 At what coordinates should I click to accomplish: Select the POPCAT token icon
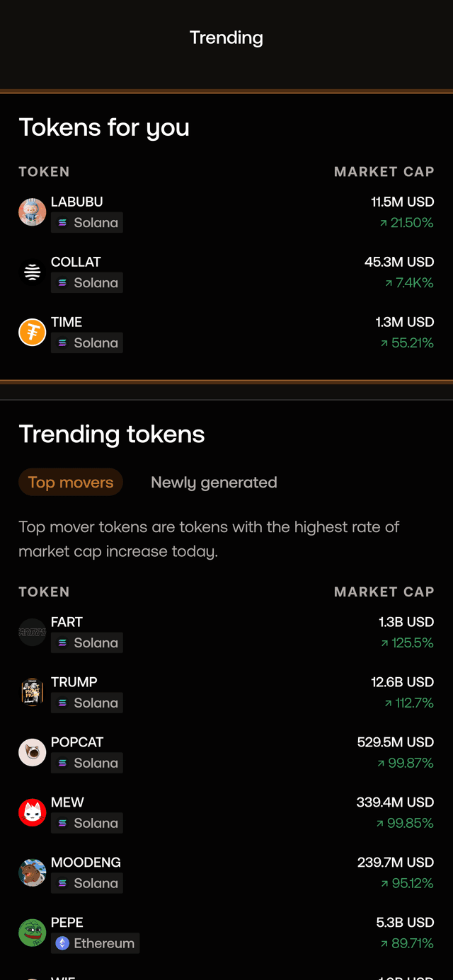(32, 752)
